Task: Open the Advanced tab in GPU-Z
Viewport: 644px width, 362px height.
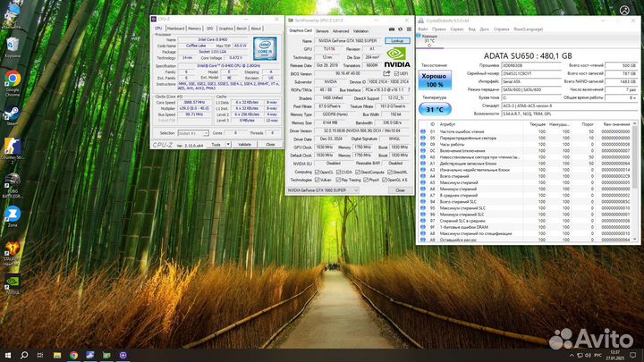Action: pyautogui.click(x=341, y=30)
